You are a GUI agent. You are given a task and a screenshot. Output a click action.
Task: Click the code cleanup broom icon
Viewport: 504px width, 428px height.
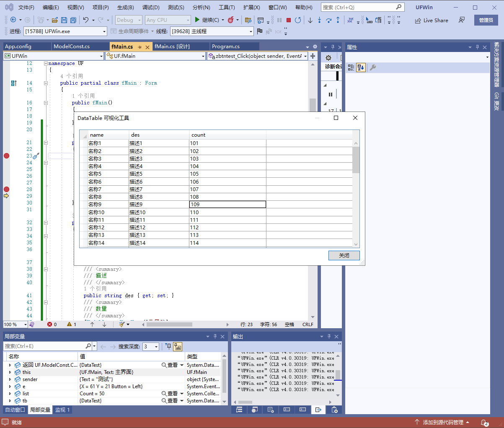click(x=122, y=324)
